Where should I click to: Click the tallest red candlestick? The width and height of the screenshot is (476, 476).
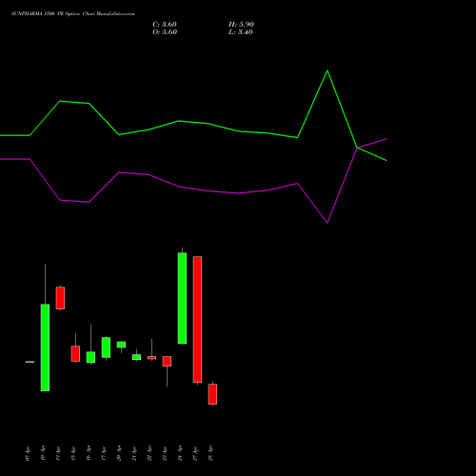(197, 319)
